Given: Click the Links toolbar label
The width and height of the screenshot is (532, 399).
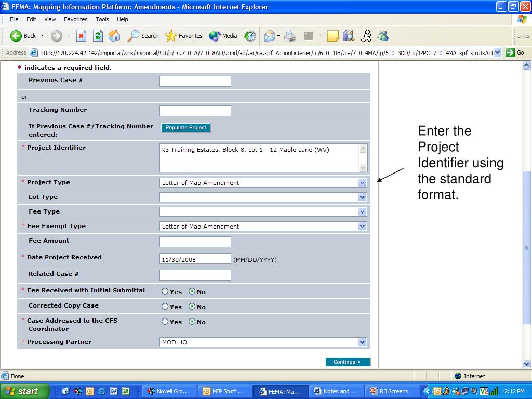Looking at the screenshot, I should click(x=524, y=36).
